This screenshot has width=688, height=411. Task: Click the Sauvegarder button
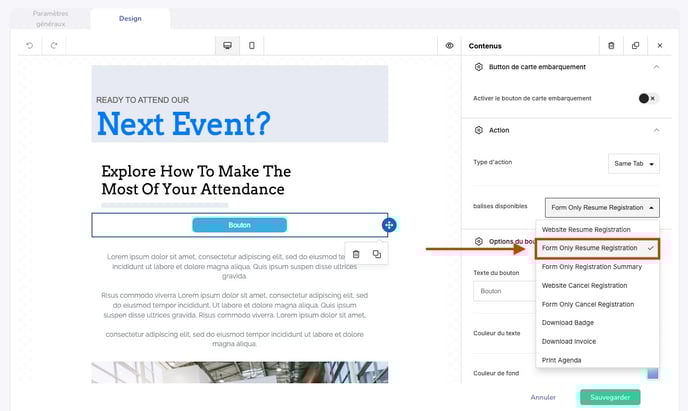tap(610, 397)
